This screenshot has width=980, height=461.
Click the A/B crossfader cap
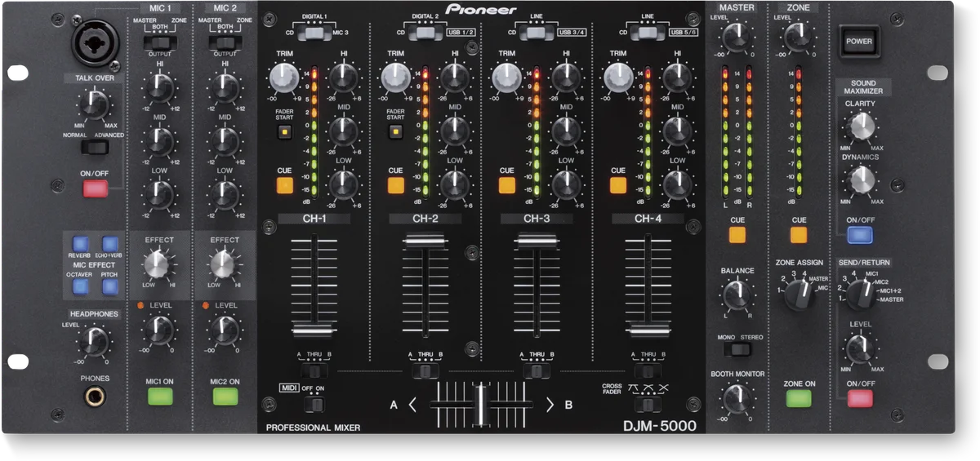(482, 404)
